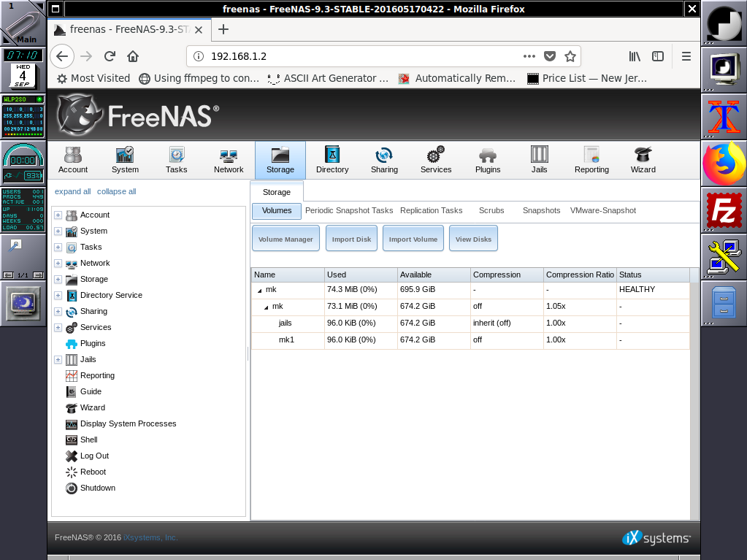
Task: Open a new Firefox tab with plus
Action: pos(223,29)
